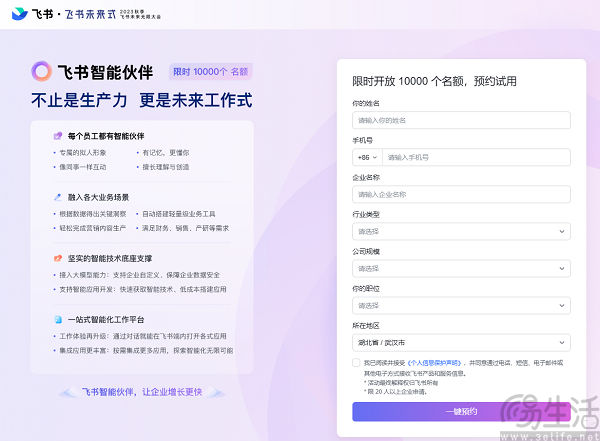
Task: Open the 所在地区 dropdown showing 湖北省 / 武汉市
Action: click(x=461, y=343)
